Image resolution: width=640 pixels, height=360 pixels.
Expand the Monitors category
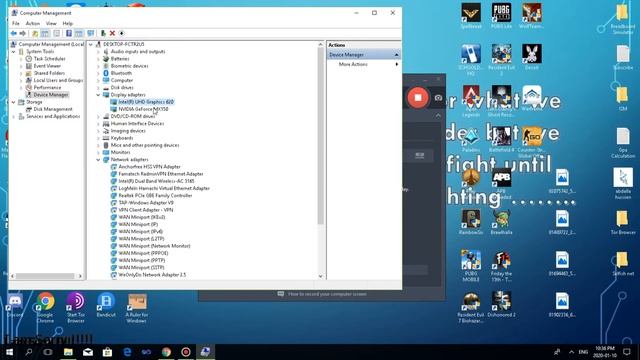pyautogui.click(x=98, y=152)
